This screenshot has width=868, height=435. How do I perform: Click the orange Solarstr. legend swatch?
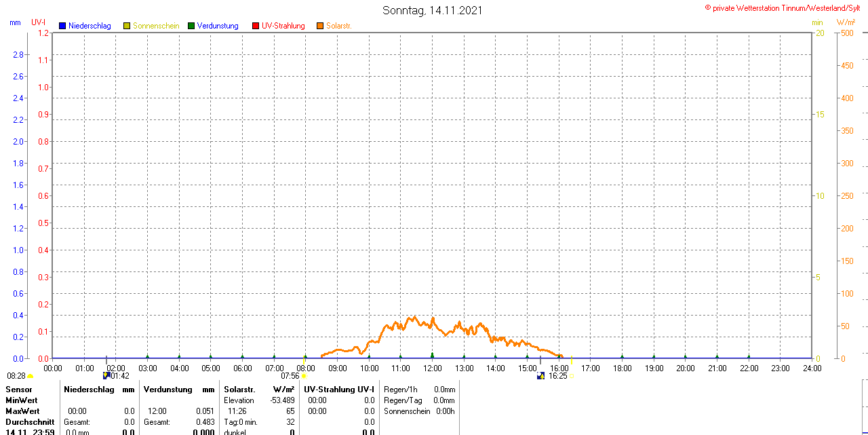pyautogui.click(x=319, y=26)
